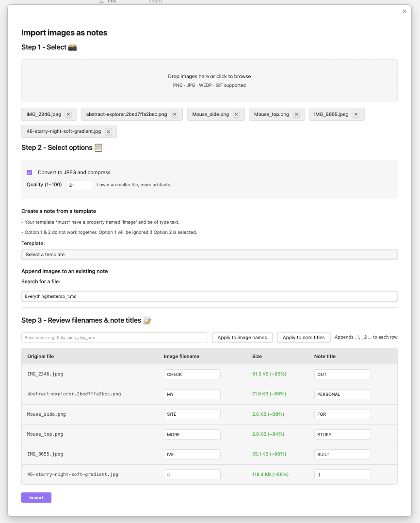Remove IMG_8655.jpeg chip using x icon
The height and width of the screenshot is (523, 420).
356,114
